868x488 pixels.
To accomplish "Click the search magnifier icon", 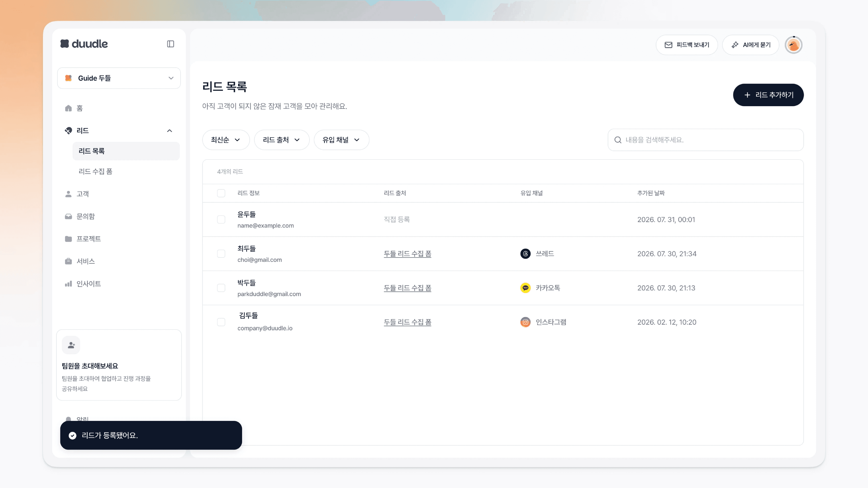I will (618, 140).
